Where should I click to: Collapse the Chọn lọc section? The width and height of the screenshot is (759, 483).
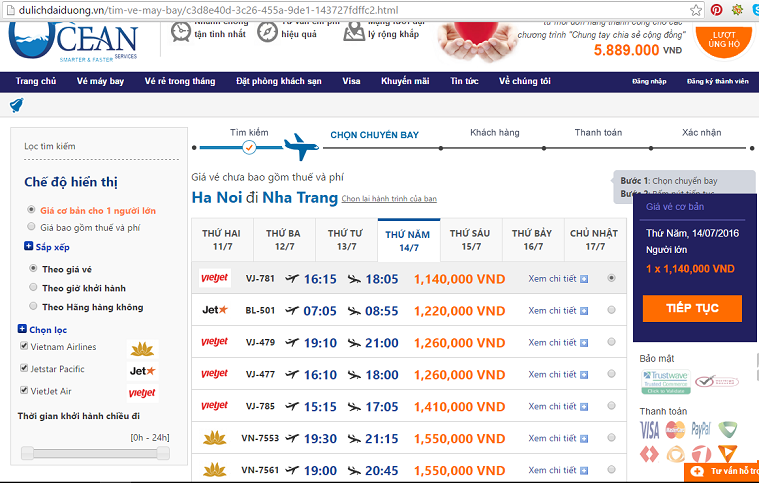pyautogui.click(x=22, y=329)
